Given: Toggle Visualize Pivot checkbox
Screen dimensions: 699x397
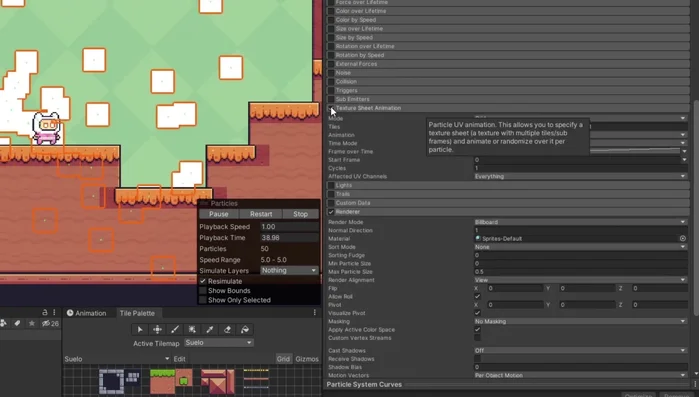Looking at the screenshot, I should pos(477,313).
